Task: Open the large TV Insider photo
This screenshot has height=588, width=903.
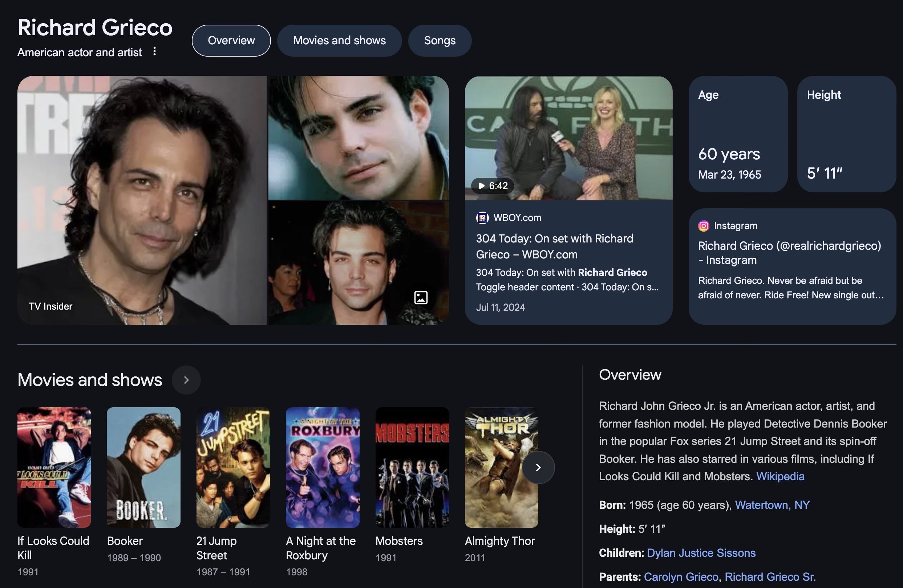Action: click(x=142, y=200)
